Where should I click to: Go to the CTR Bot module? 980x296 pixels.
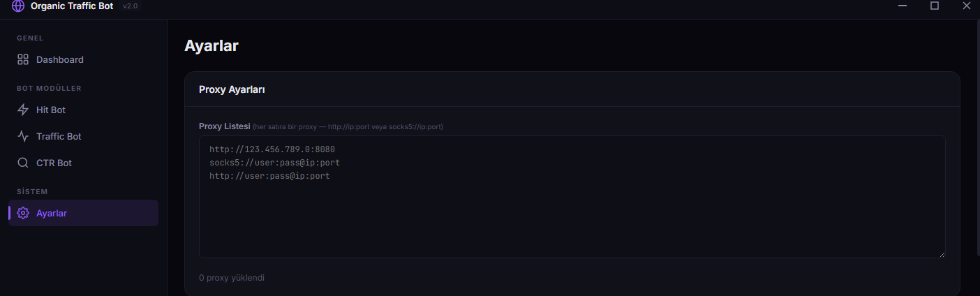[x=83, y=163]
